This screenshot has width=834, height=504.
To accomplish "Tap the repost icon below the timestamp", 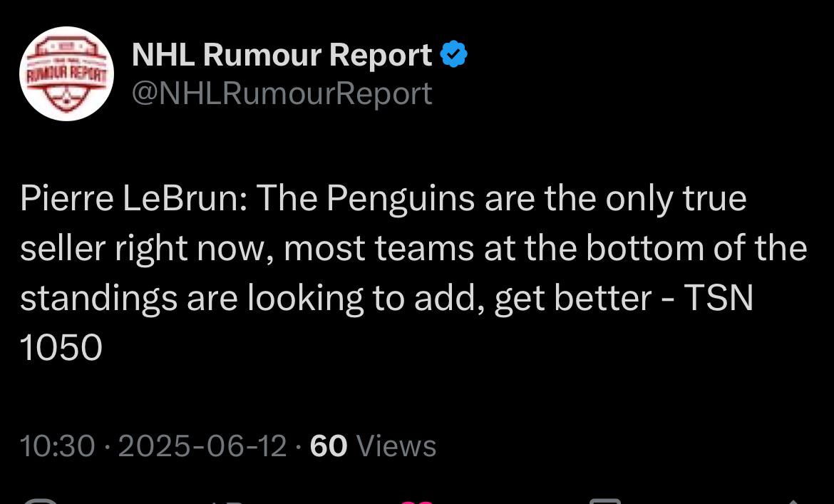I will point(226,502).
